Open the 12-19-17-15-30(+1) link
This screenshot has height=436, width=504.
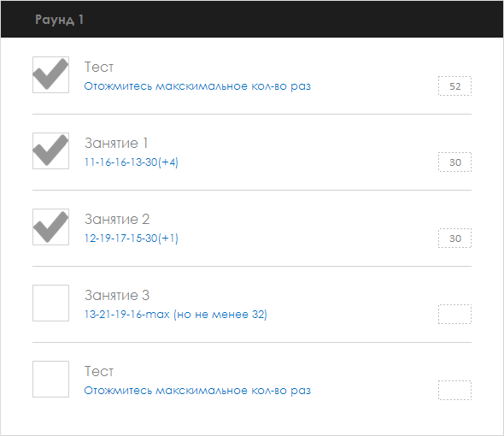(132, 239)
